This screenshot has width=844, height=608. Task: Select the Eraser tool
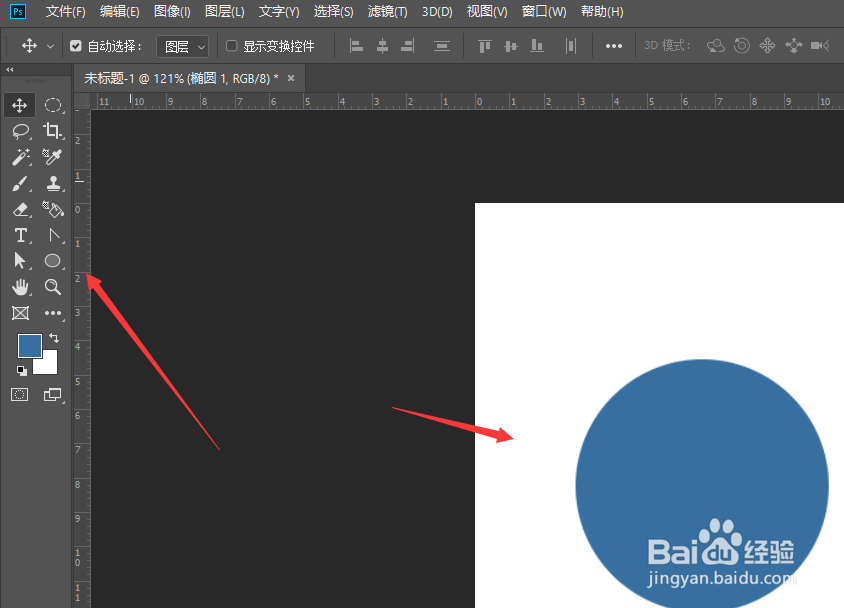(20, 209)
